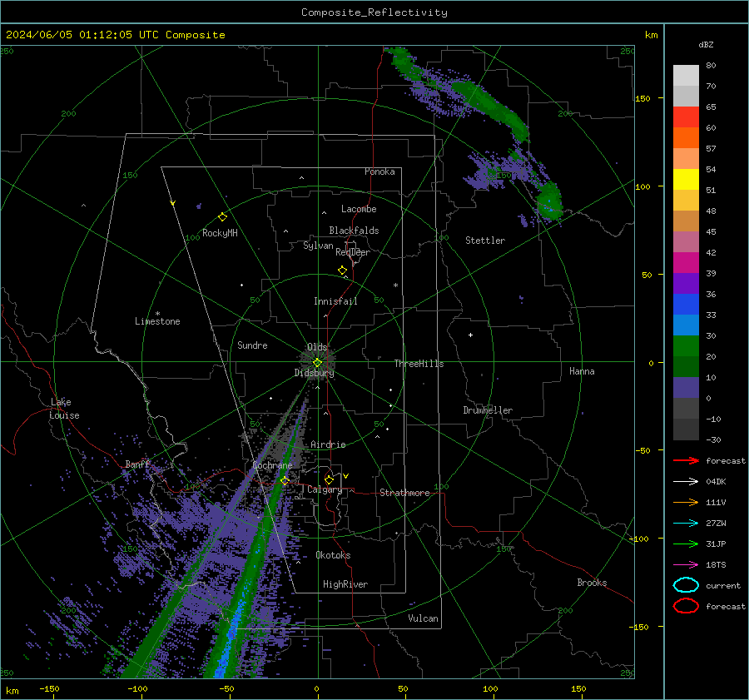Click the RedDeer city label

[353, 252]
